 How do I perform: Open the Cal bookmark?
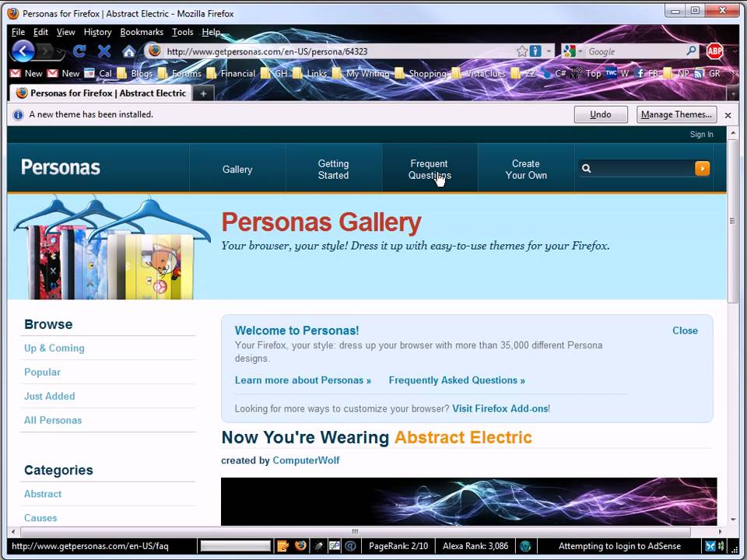(x=98, y=73)
